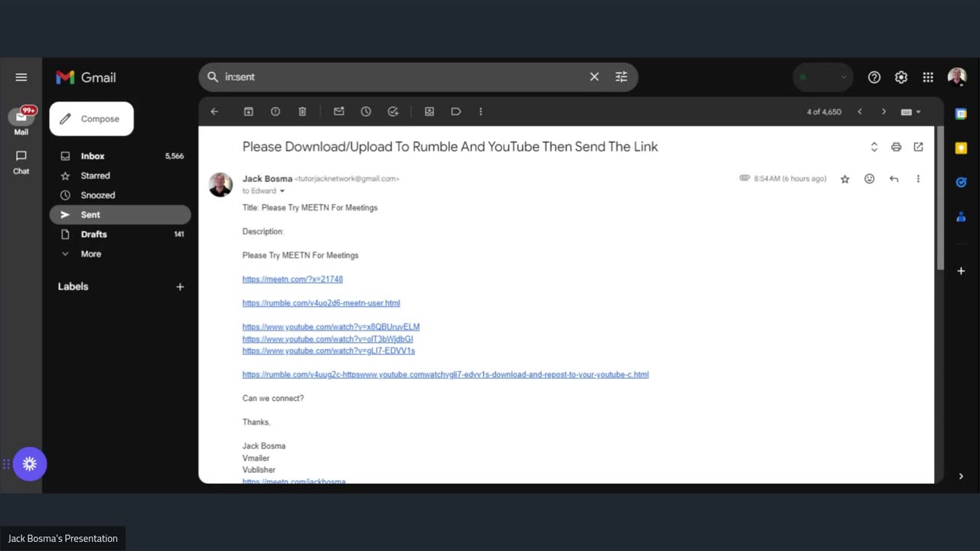980x551 pixels.
Task: Click the Labels section heading
Action: pyautogui.click(x=73, y=287)
